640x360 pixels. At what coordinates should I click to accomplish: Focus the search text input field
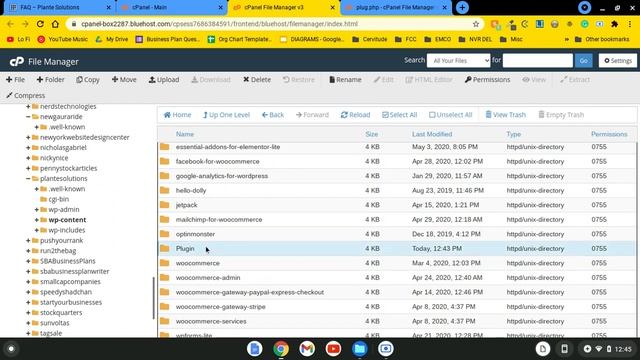click(x=538, y=60)
